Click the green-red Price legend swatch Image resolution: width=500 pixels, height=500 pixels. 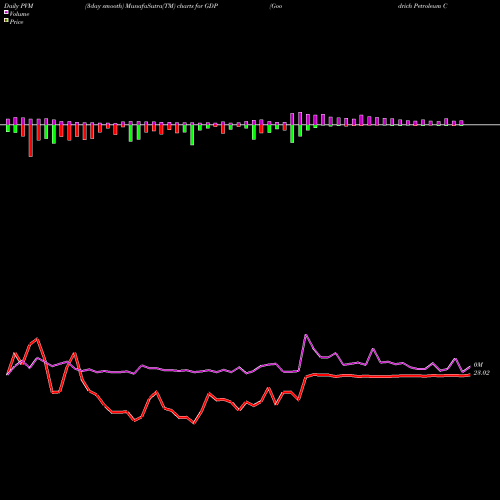6,21
